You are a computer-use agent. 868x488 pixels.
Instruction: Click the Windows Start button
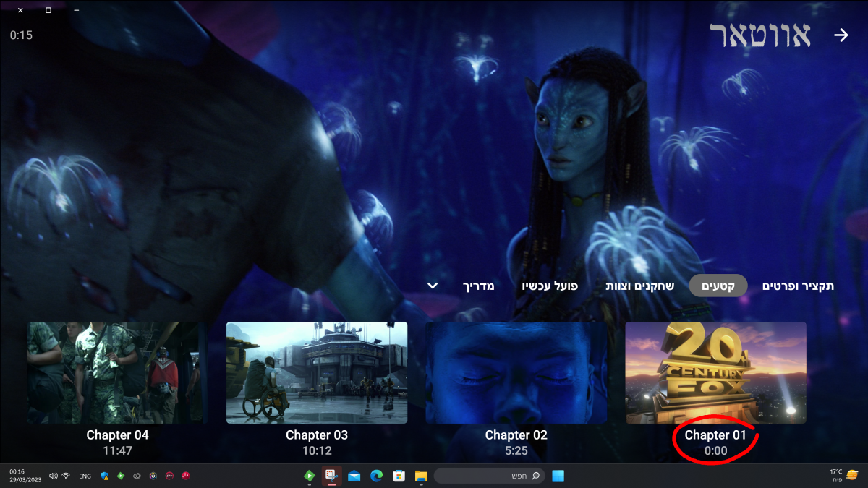point(558,476)
